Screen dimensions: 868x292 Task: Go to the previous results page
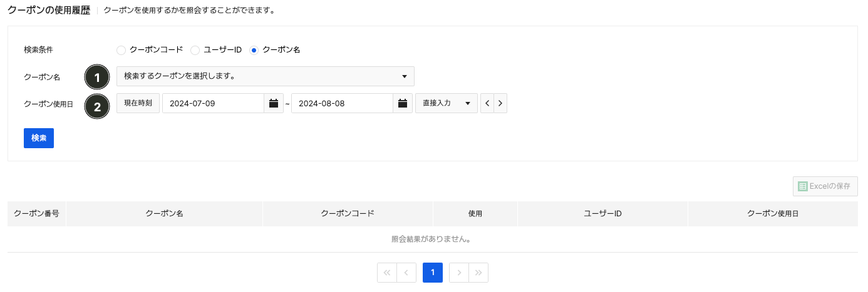click(x=406, y=273)
